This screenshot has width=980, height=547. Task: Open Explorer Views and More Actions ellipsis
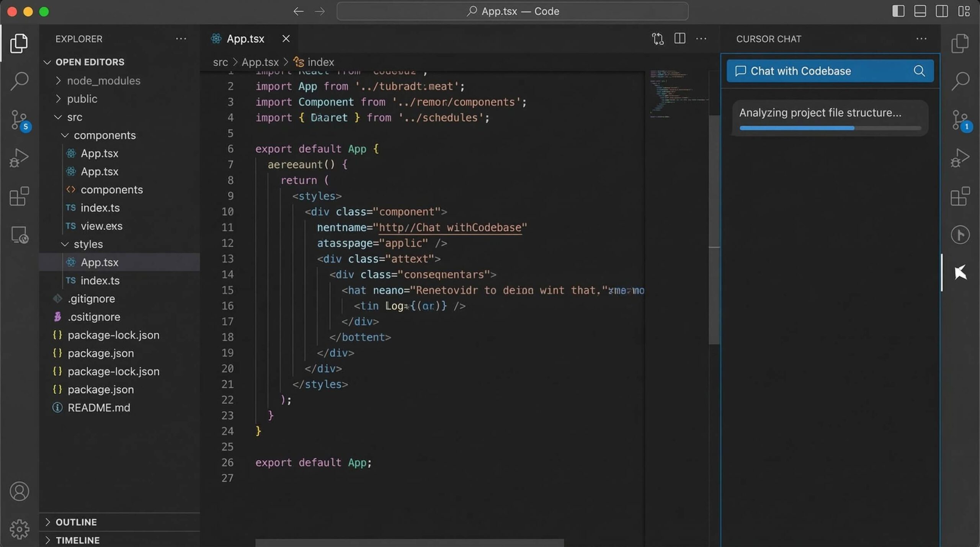click(x=181, y=39)
